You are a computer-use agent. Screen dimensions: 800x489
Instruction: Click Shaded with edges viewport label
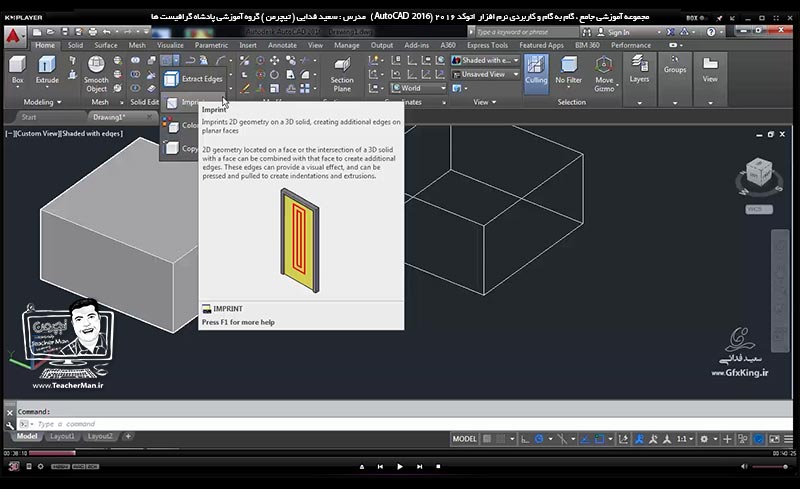[92, 133]
